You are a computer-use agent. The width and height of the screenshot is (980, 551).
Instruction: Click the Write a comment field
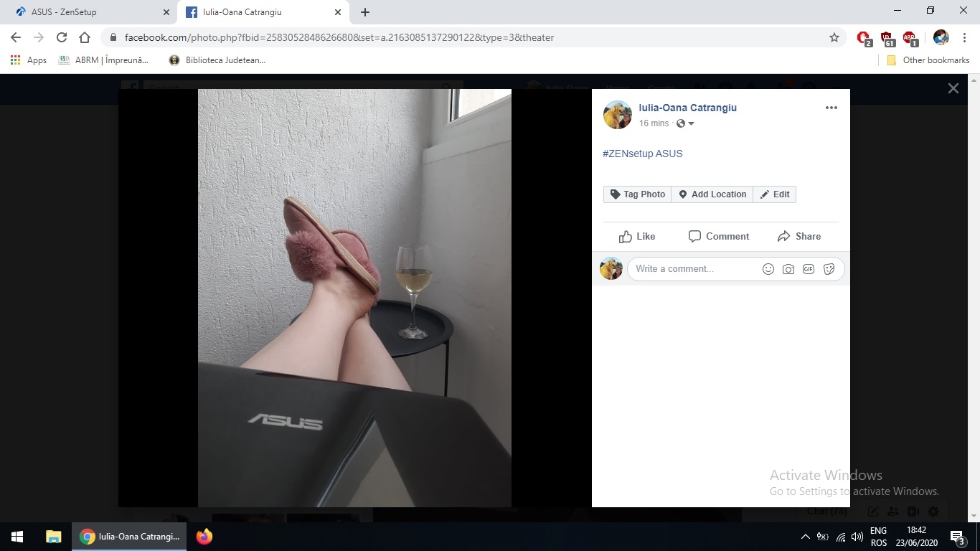(692, 269)
